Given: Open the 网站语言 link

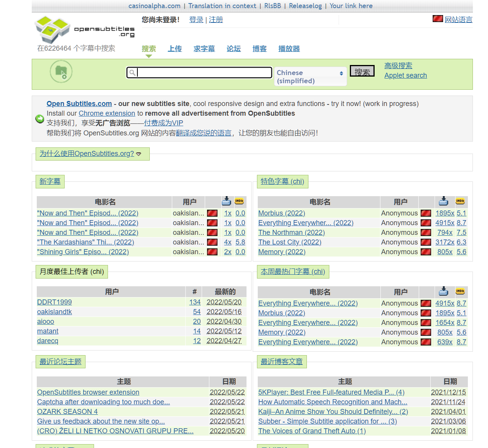Looking at the screenshot, I should click(x=459, y=20).
